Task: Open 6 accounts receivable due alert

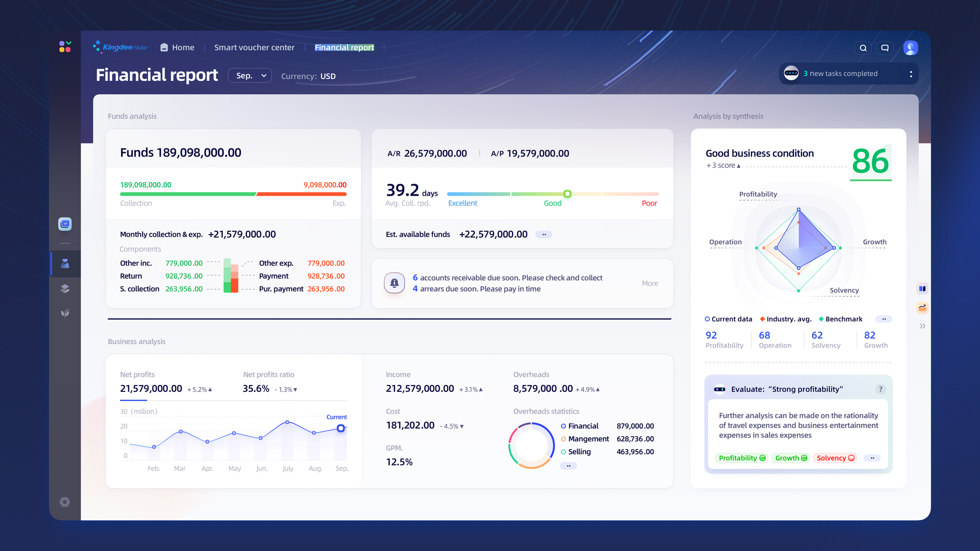Action: [x=507, y=278]
